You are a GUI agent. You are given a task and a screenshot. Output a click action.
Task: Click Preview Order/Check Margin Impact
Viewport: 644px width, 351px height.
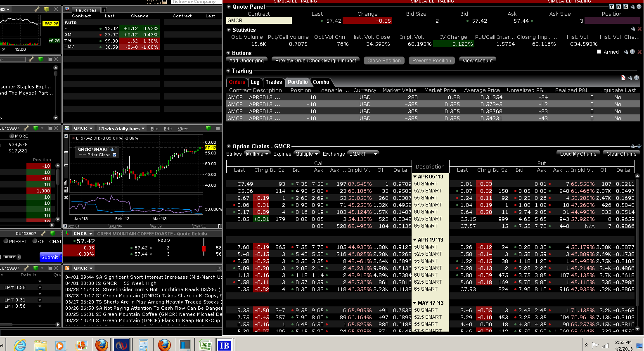click(x=316, y=61)
